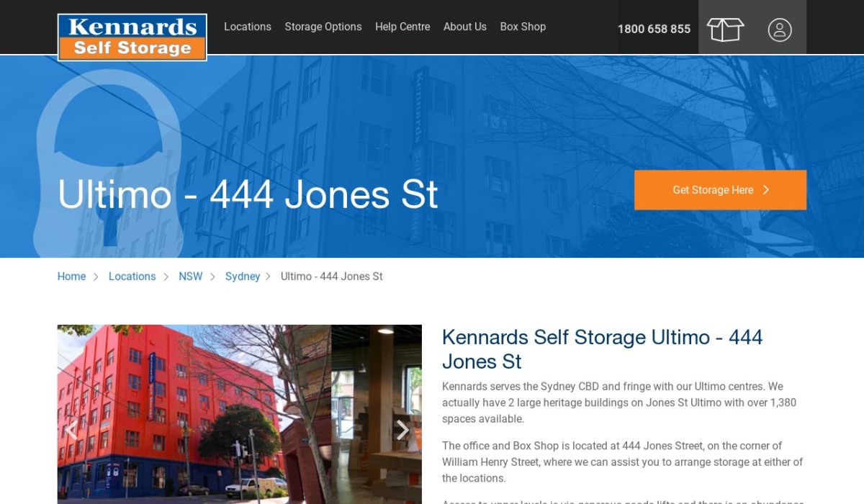This screenshot has width=864, height=504.
Task: Advance carousel with right arrow
Action: point(402,430)
